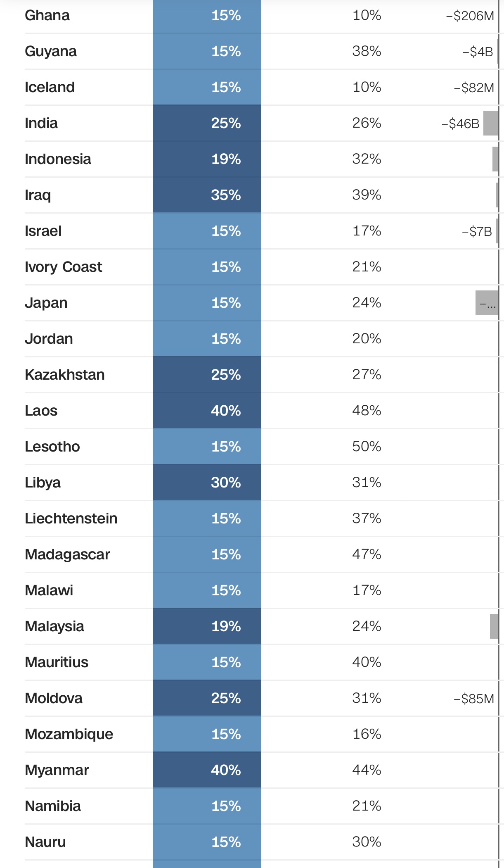This screenshot has width=504, height=868.
Task: Select the Kazakhstan country name
Action: pyautogui.click(x=65, y=375)
